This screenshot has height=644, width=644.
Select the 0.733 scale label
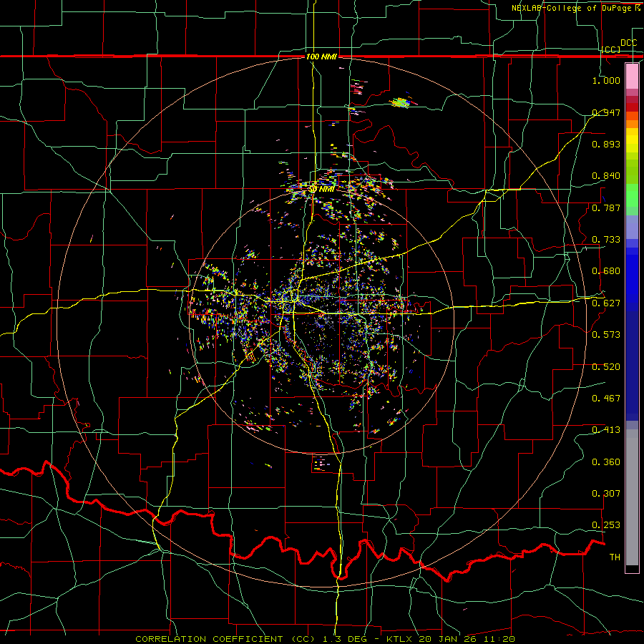tap(606, 240)
